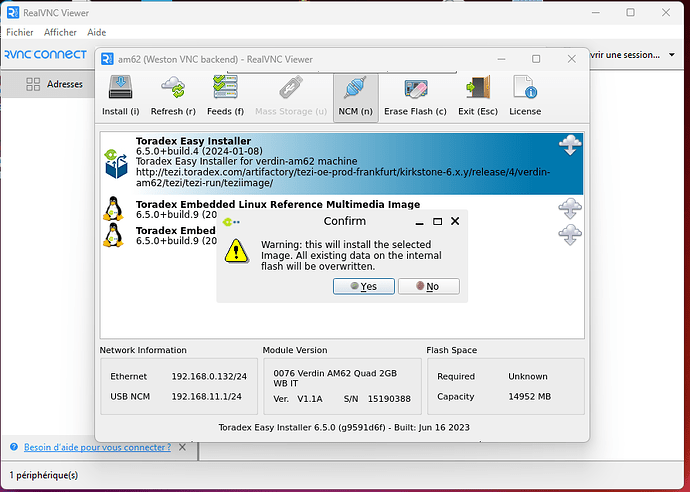Screen dimensions: 690x492
Task: Click download cloud icon on Multimedia Image row
Action: [x=570, y=209]
